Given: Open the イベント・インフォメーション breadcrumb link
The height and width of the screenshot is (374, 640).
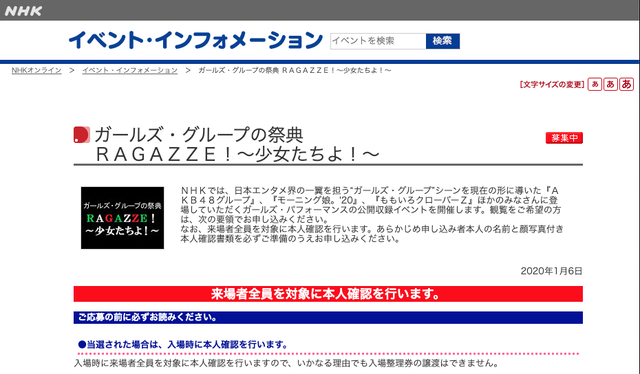Looking at the screenshot, I should pos(130,70).
